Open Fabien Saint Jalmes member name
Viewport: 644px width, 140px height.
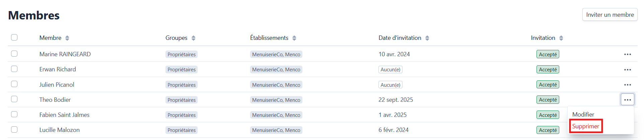point(64,115)
